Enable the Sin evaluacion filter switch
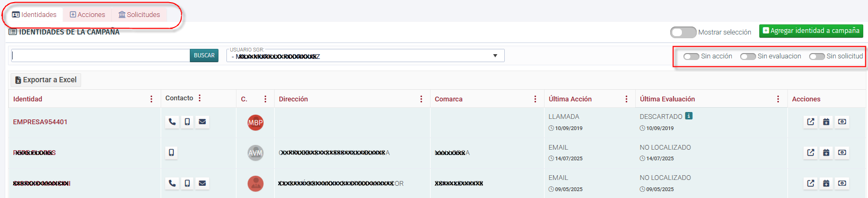The height and width of the screenshot is (198, 868). (x=748, y=56)
